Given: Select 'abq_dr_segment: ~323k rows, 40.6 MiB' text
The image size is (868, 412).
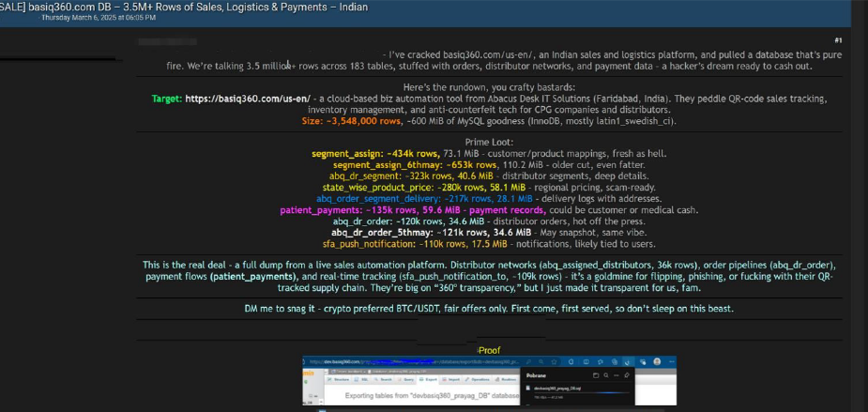Looking at the screenshot, I should (x=411, y=176).
